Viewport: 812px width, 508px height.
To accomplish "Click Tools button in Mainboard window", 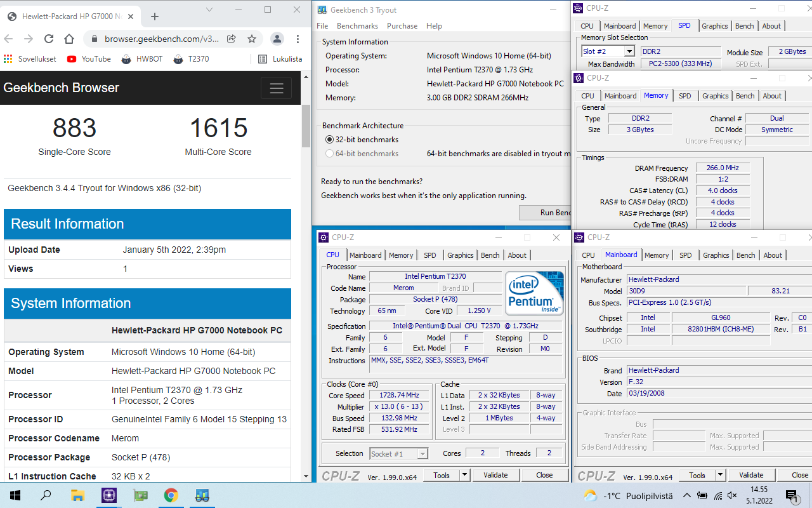I will click(697, 475).
